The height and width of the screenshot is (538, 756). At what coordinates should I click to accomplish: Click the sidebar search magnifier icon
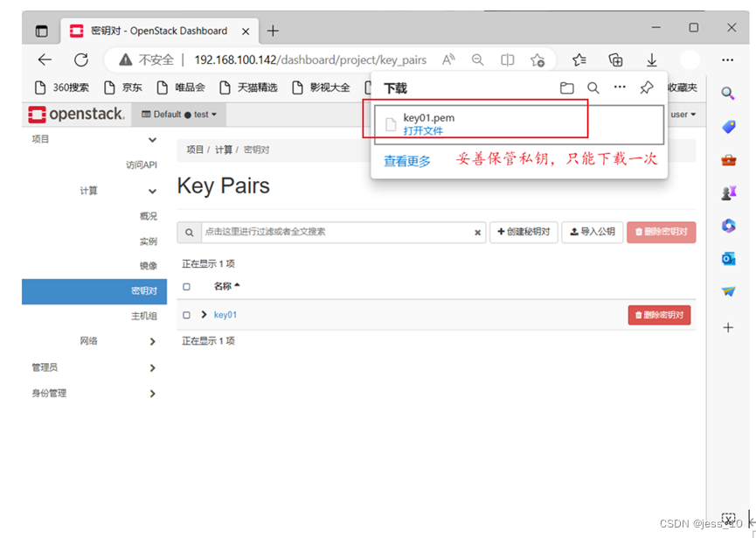click(x=727, y=93)
